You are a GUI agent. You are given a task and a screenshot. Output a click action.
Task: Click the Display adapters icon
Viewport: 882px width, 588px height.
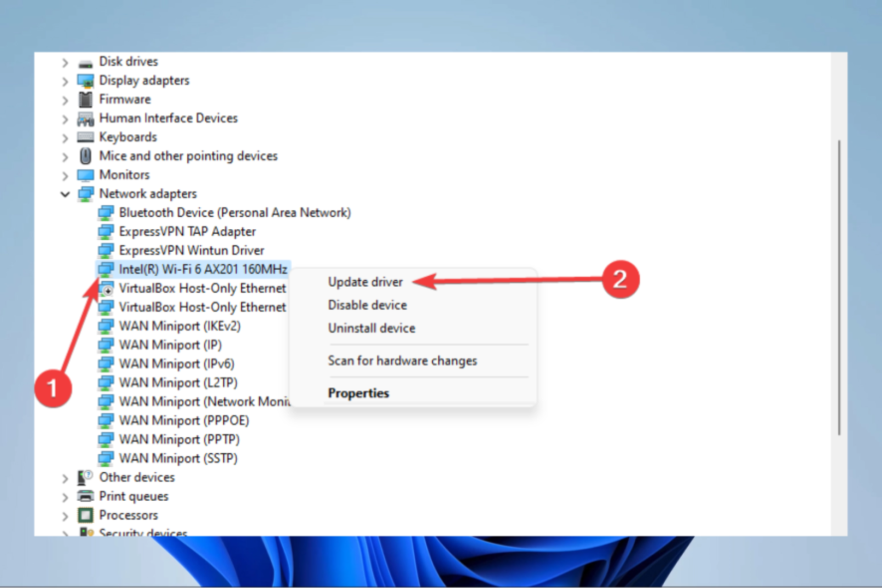click(85, 81)
